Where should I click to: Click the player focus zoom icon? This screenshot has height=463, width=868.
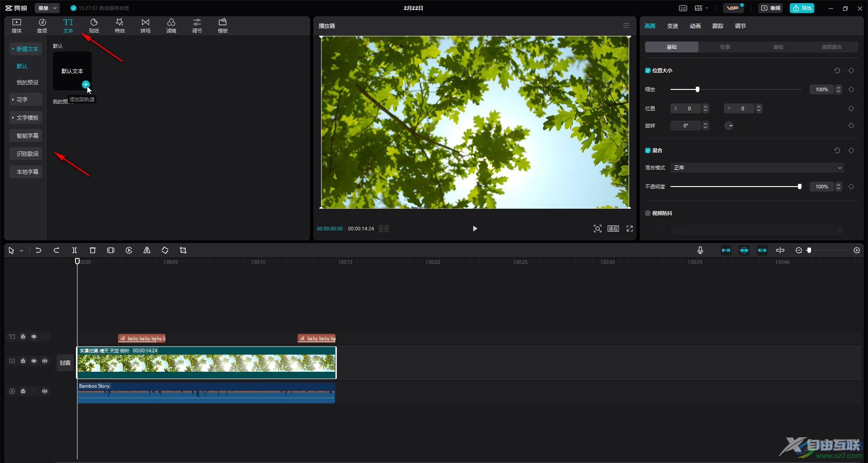(x=598, y=229)
